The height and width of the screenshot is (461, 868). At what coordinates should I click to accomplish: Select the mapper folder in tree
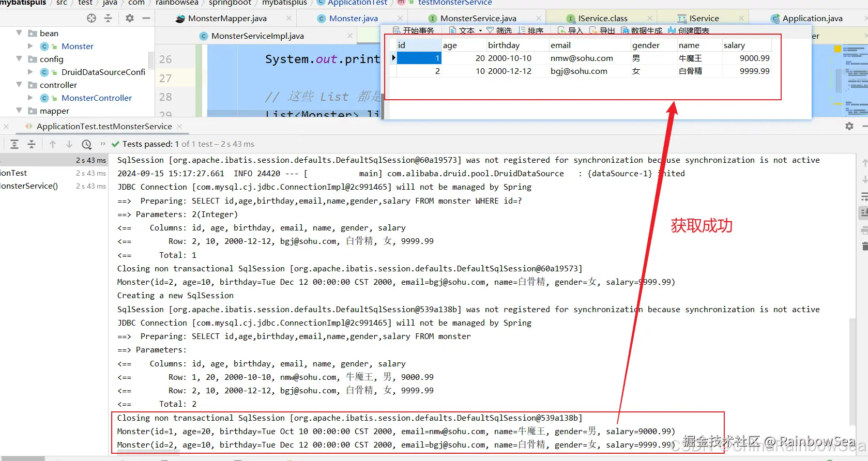[x=54, y=111]
